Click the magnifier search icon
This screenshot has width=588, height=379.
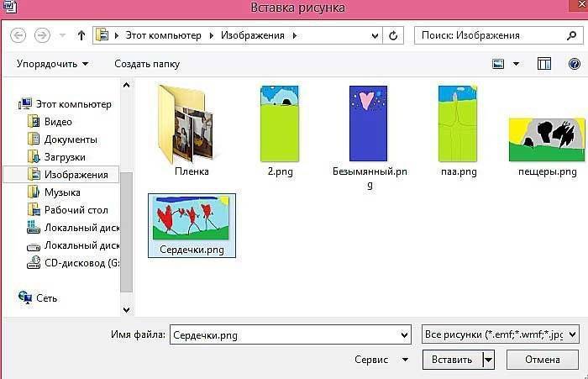pyautogui.click(x=571, y=35)
